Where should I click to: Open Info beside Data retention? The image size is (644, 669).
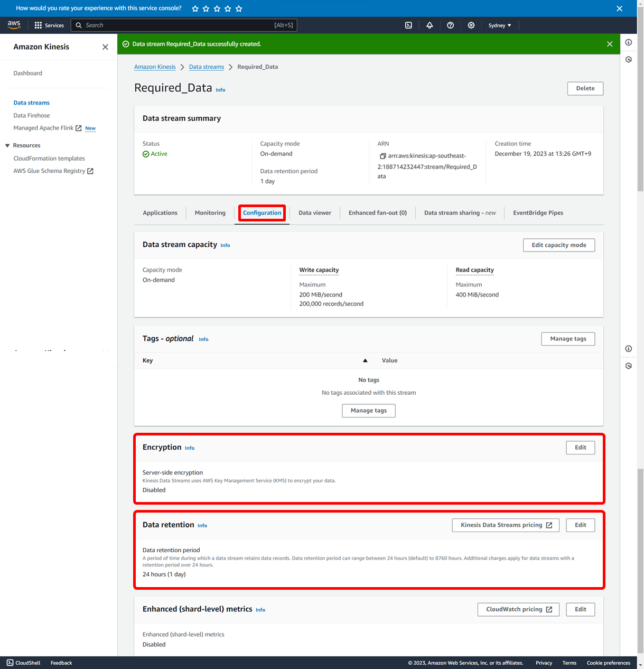202,526
